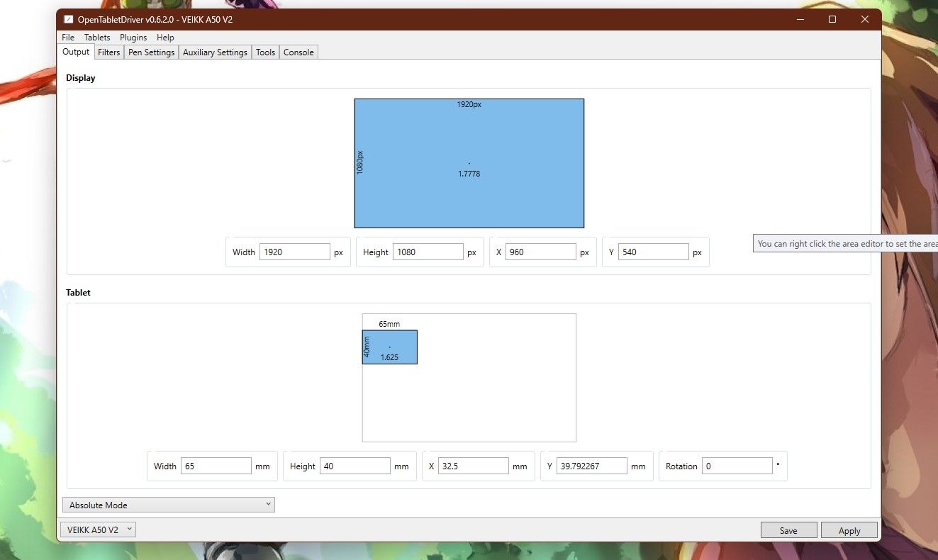Save the current settings
This screenshot has width=938, height=560.
click(788, 530)
